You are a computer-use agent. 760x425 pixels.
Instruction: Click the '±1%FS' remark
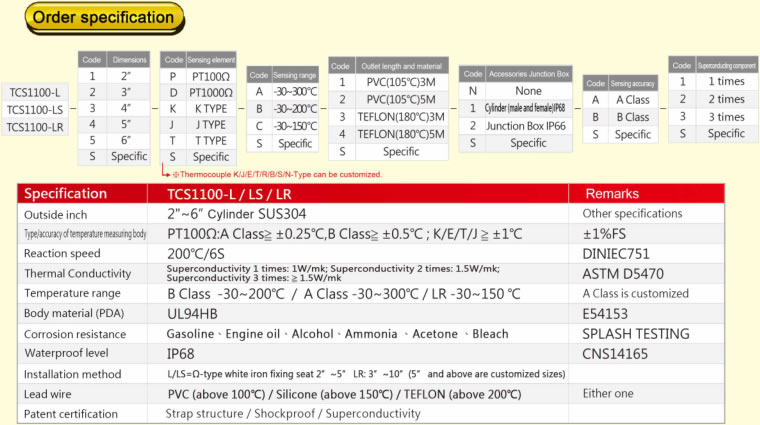604,234
